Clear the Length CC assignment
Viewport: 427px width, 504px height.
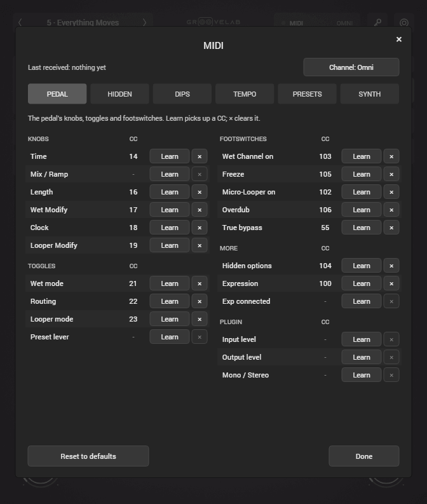(x=200, y=192)
